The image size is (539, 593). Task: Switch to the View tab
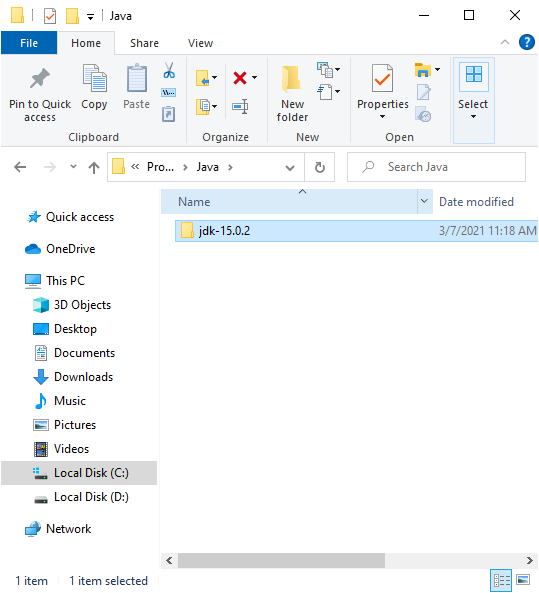coord(200,43)
